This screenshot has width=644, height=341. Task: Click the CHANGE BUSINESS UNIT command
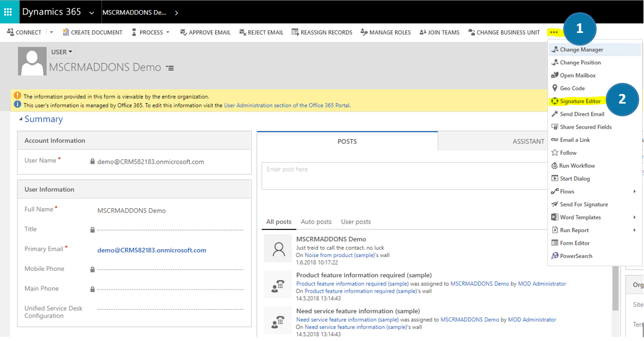(504, 32)
